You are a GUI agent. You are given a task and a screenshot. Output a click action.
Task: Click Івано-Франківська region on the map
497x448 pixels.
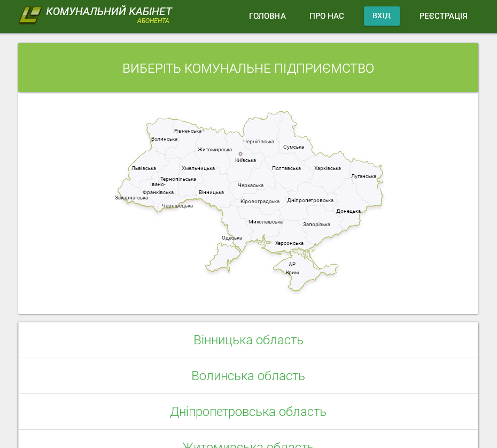[158, 188]
